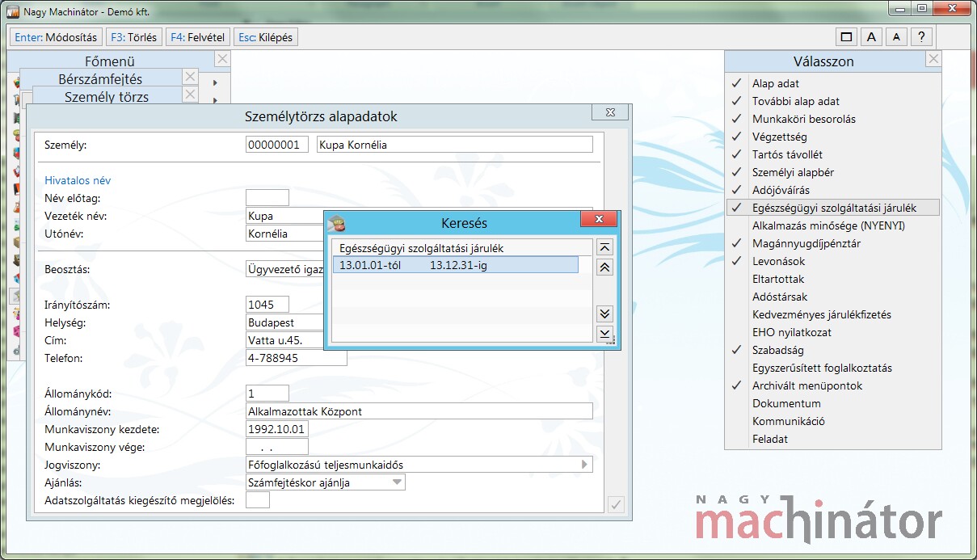The width and height of the screenshot is (977, 560).
Task: Click the F3: Törlés toolbar button
Action: (133, 37)
